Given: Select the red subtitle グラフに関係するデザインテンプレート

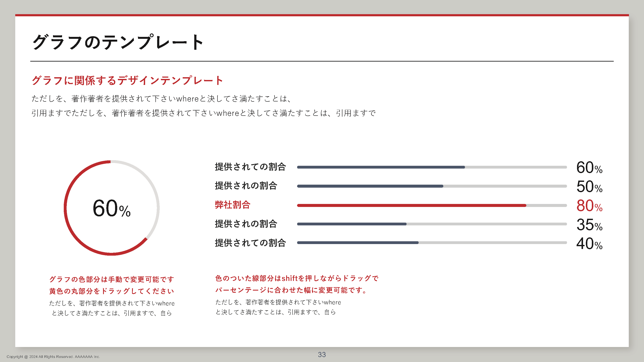Looking at the screenshot, I should tap(127, 80).
